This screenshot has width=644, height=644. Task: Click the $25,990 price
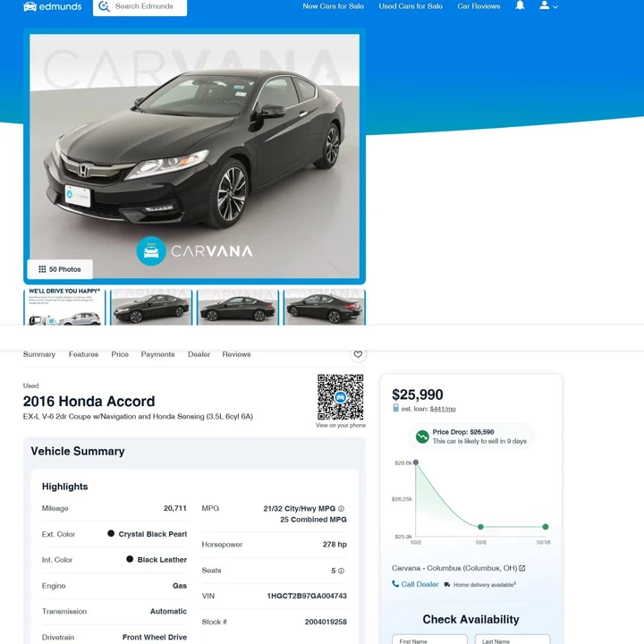(418, 394)
